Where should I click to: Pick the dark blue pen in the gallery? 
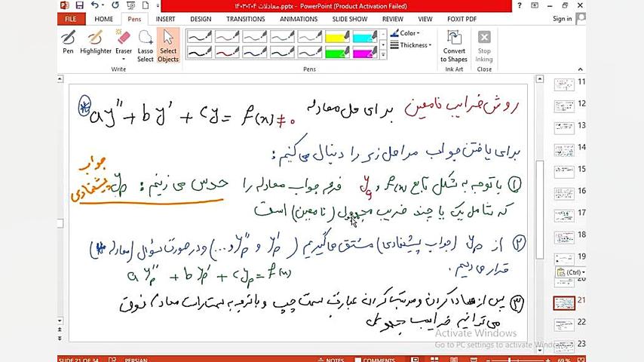254,52
